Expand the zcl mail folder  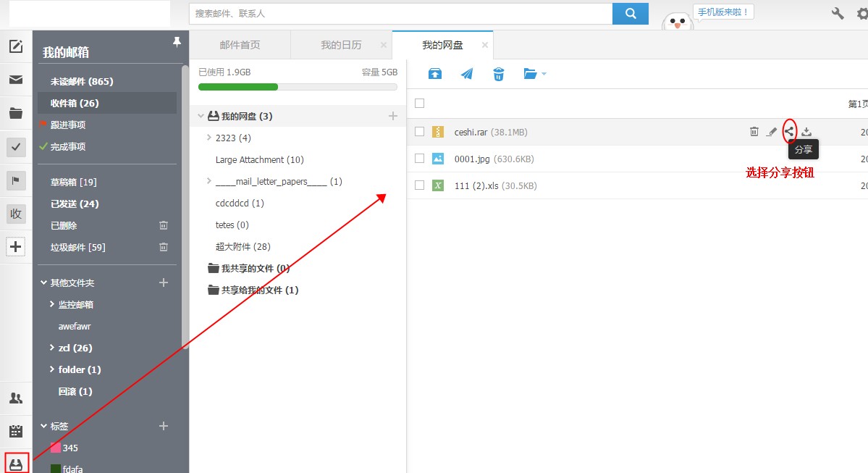point(52,348)
